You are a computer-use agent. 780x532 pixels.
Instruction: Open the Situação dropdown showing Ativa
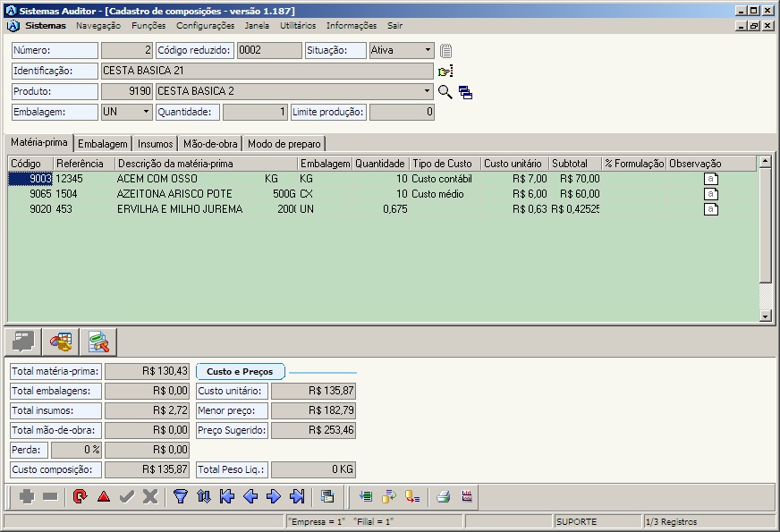pos(428,51)
